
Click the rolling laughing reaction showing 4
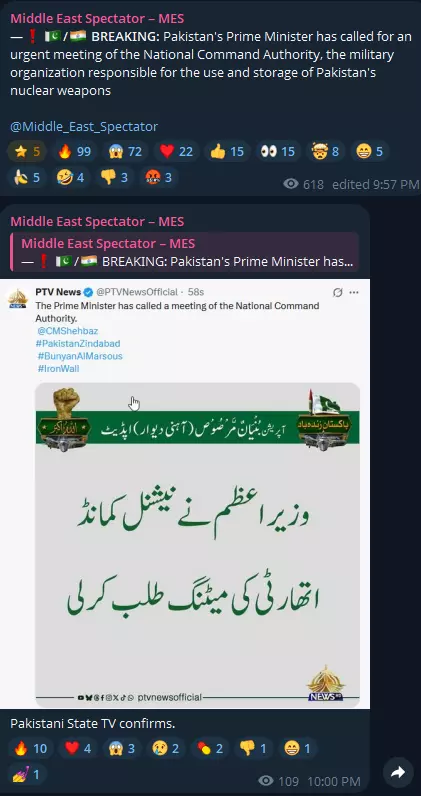point(72,178)
